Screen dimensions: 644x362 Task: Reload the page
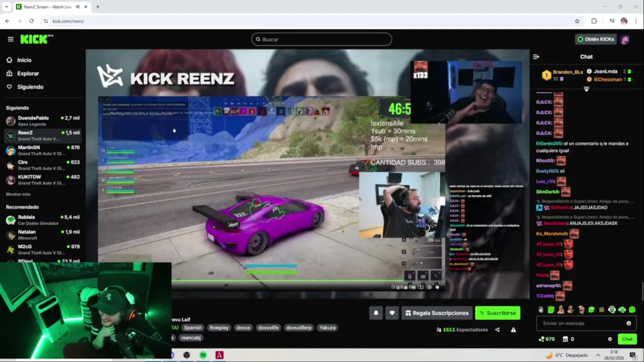pyautogui.click(x=31, y=21)
